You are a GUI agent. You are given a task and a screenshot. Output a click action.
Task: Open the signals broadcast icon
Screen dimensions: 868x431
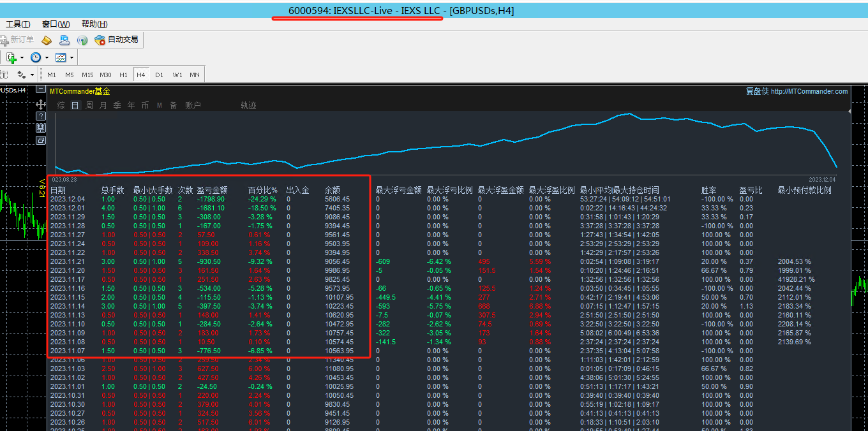coord(82,40)
